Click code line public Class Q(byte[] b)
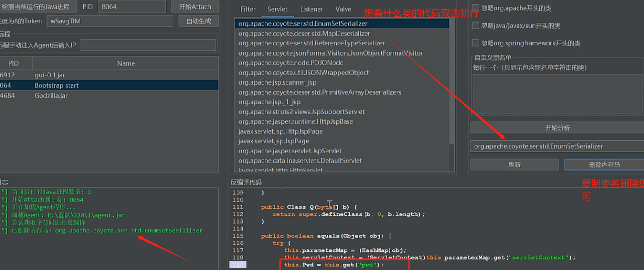Screen dimensions: 644x270 coord(309,207)
